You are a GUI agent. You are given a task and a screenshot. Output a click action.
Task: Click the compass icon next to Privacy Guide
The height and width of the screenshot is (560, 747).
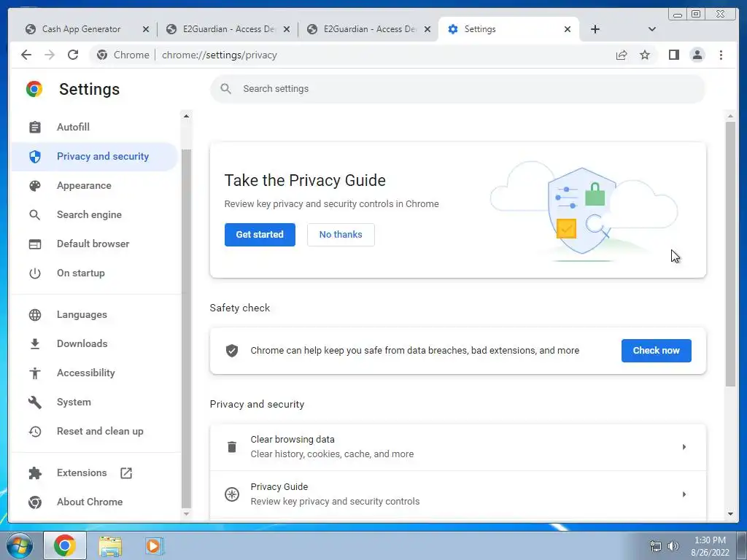click(x=232, y=494)
